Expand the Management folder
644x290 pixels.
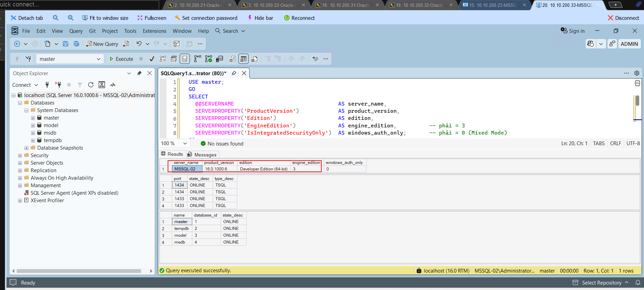coord(20,185)
